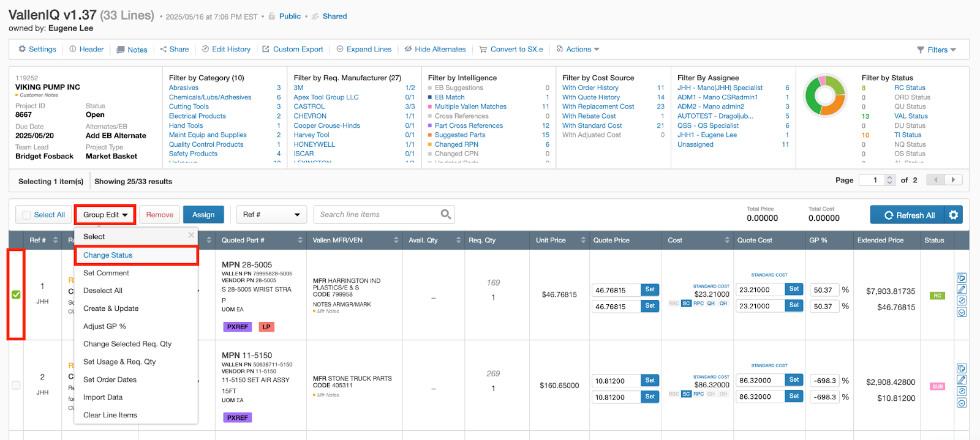Click the edit pencil icon on row 2
This screenshot has width=980, height=440.
(961, 380)
